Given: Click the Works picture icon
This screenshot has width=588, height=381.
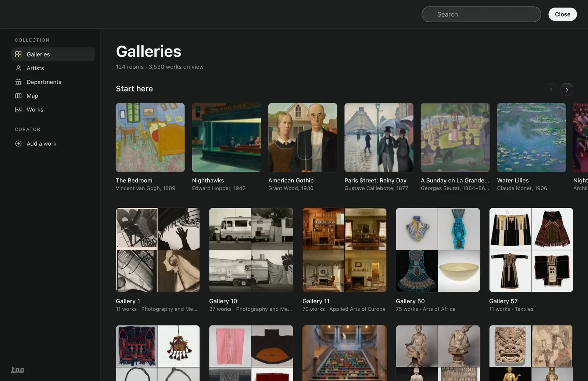Looking at the screenshot, I should click(18, 110).
